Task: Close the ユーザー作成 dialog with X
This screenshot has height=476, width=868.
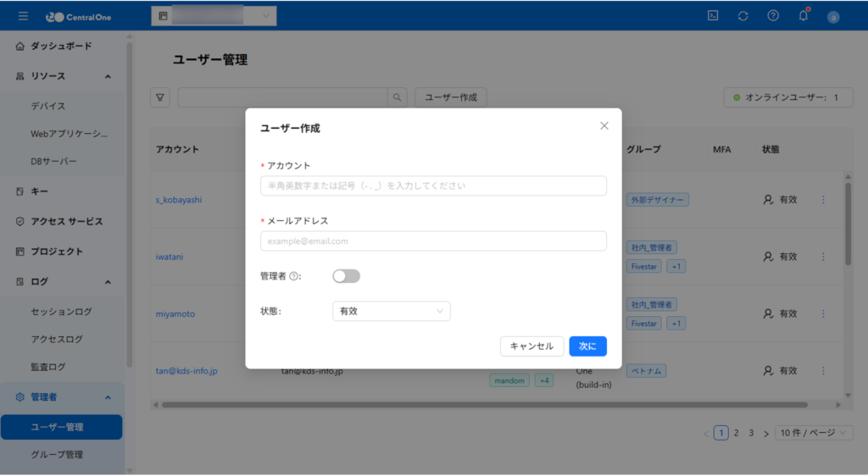Action: coord(604,125)
